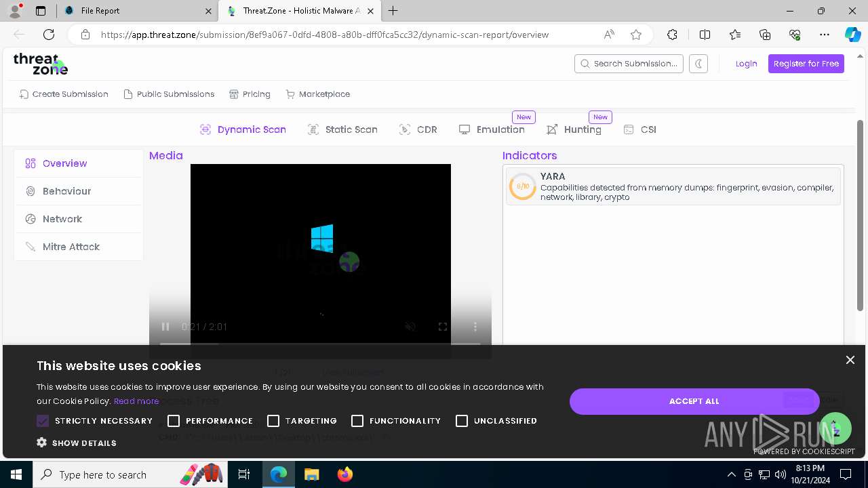Screen dimensions: 868x488
Task: Open Settings and more menu
Action: click(x=825, y=35)
